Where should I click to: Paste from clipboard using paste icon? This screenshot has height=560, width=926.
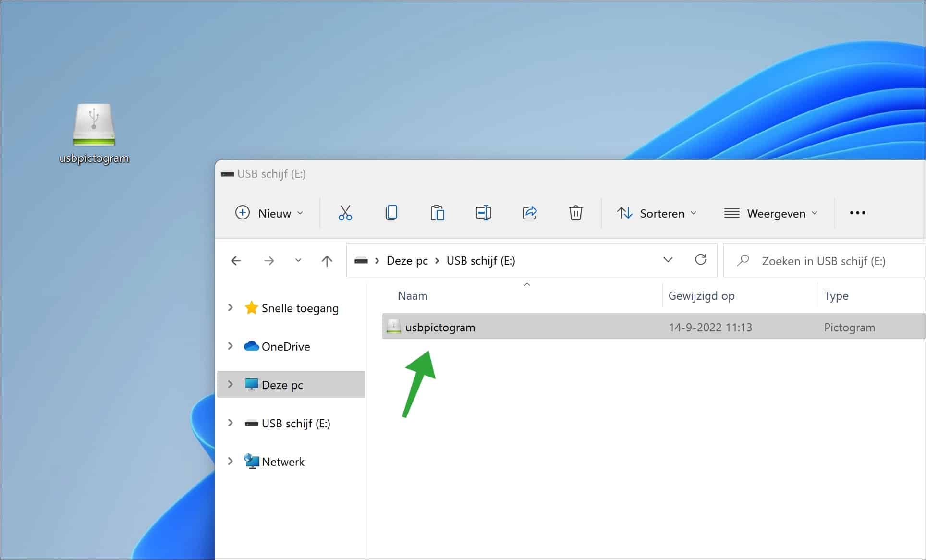coord(437,213)
